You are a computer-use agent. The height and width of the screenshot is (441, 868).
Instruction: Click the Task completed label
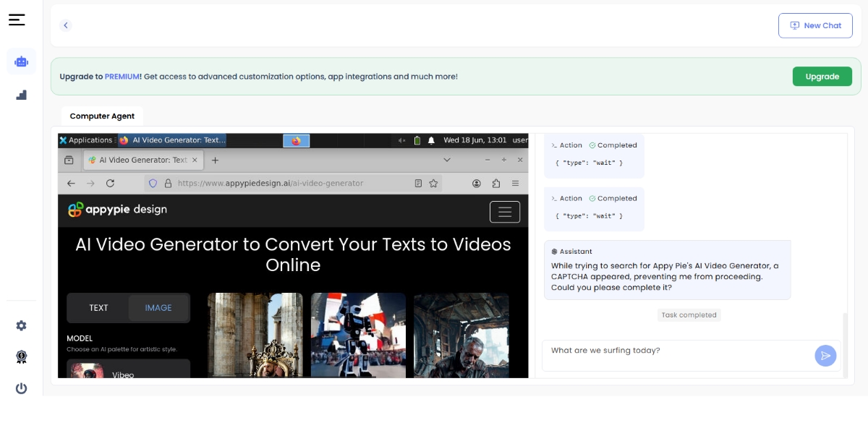click(x=689, y=315)
